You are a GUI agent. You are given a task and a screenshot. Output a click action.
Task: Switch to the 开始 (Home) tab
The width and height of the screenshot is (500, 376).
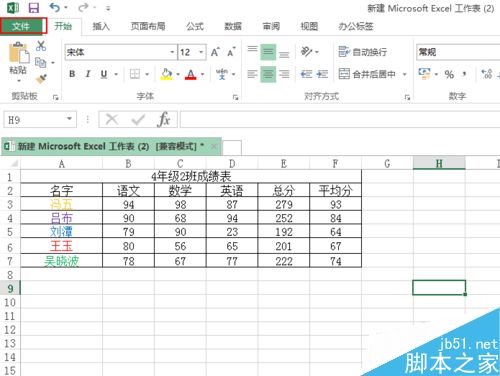tap(63, 26)
